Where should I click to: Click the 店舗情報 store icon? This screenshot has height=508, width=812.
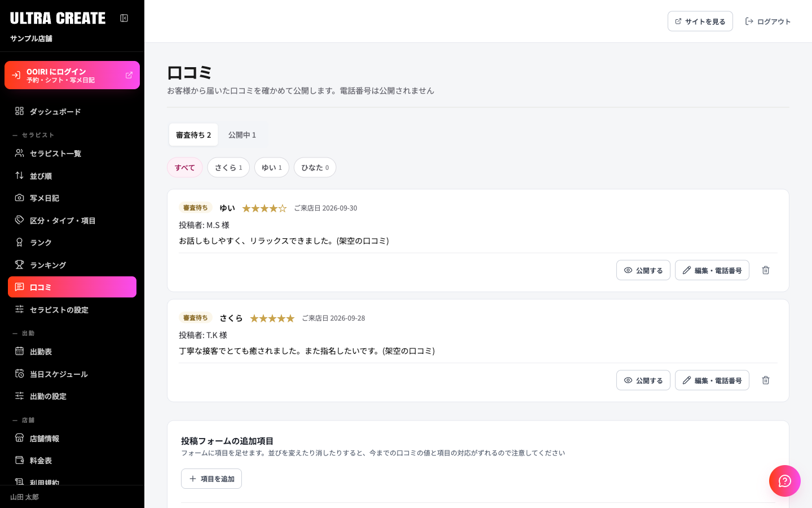click(19, 438)
